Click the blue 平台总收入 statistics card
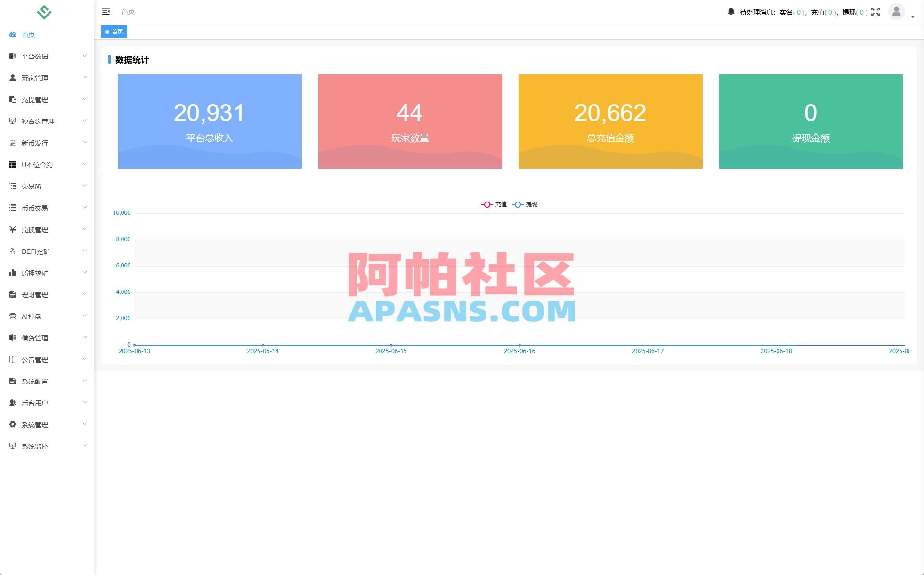Screen dimensions: 924x575 (x=210, y=121)
